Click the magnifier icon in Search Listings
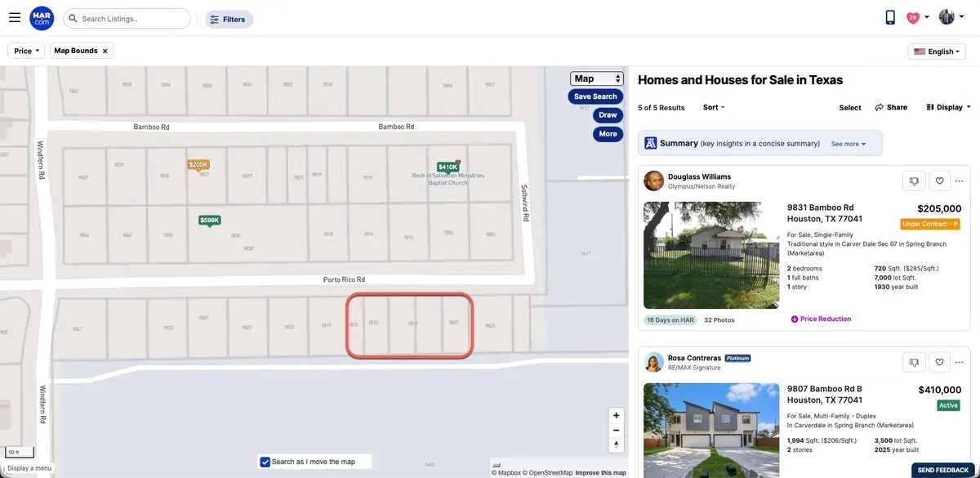 point(73,17)
